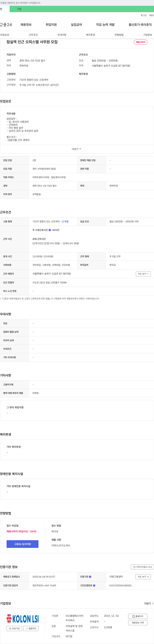The height and width of the screenshot is (644, 154).
Task: Select the 국민연금, 고용보험, 산재보험, 건강보험 value
Action: point(51,265)
